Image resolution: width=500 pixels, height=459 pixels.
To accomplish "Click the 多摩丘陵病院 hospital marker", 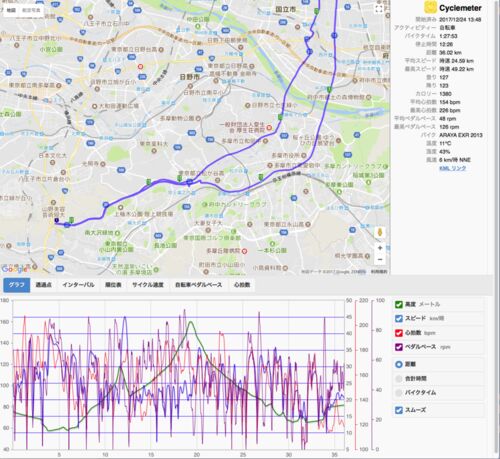I will click(244, 251).
